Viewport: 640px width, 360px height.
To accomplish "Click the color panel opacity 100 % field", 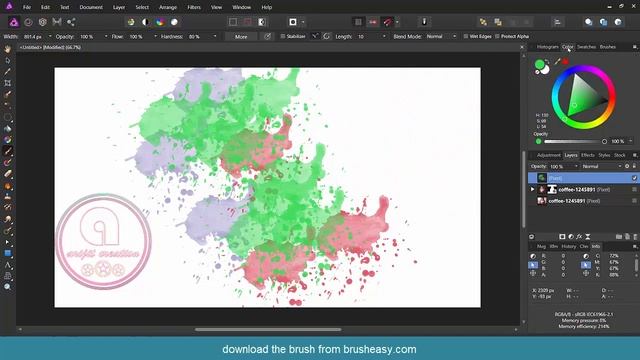I will tap(618, 141).
